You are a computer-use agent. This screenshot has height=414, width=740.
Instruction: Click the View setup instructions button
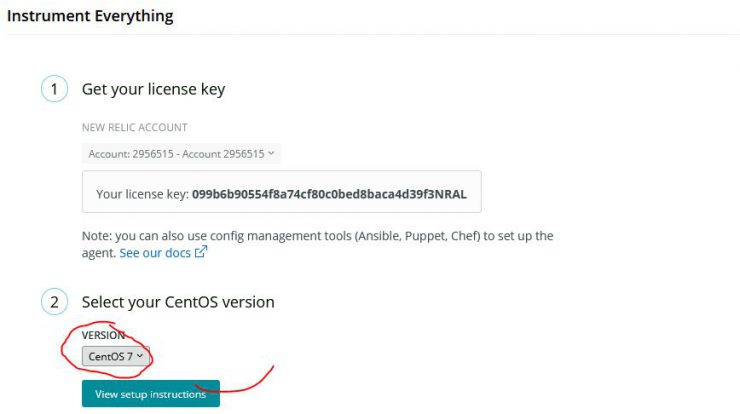[151, 394]
